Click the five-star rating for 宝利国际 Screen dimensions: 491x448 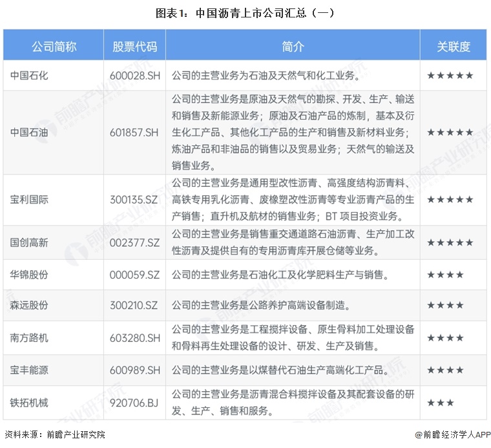point(450,200)
